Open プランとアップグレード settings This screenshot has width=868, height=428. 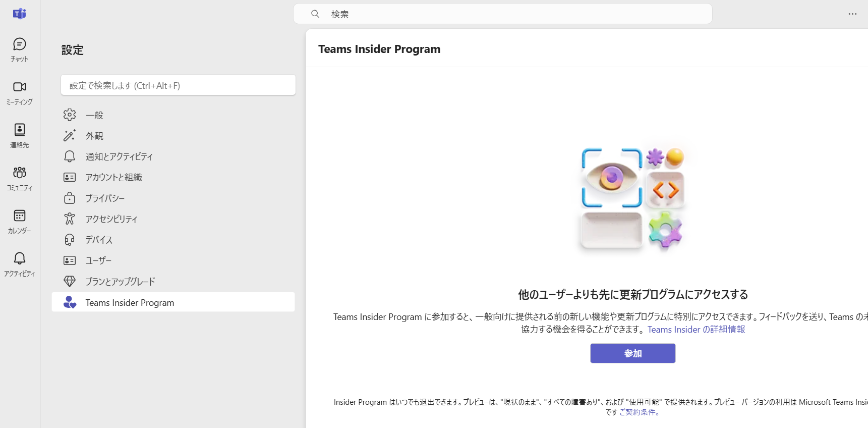173,281
